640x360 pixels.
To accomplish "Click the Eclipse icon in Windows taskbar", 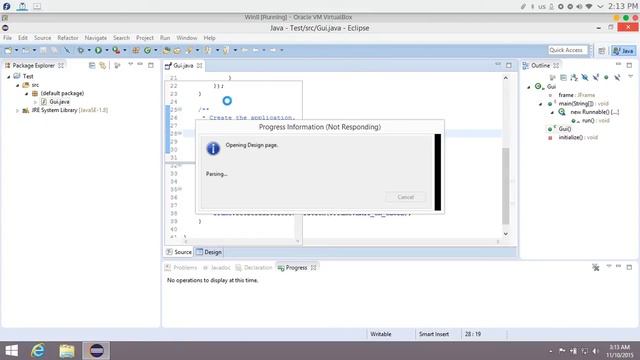I will click(96, 351).
